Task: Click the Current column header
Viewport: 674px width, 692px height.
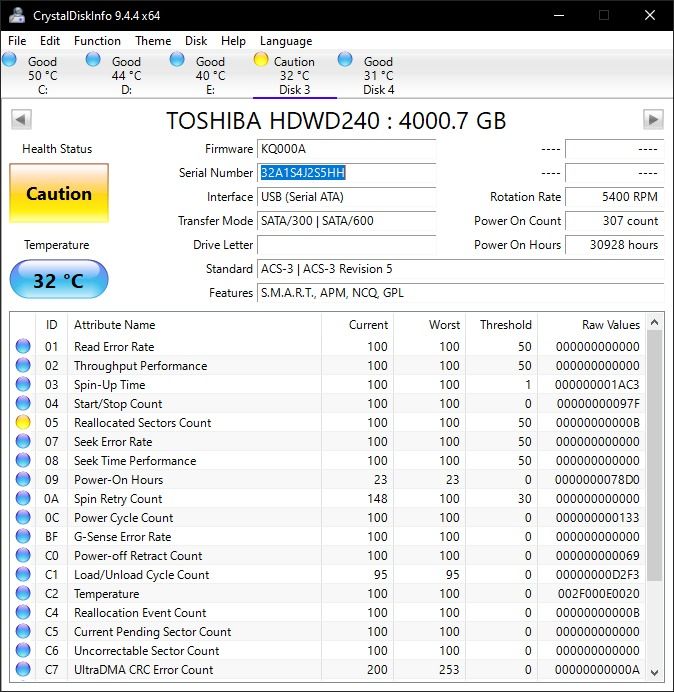Action: [358, 325]
